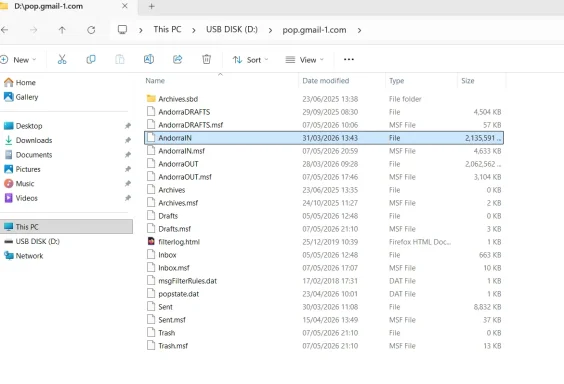
Task: Click the monitor icon in address bar
Action: point(122,29)
